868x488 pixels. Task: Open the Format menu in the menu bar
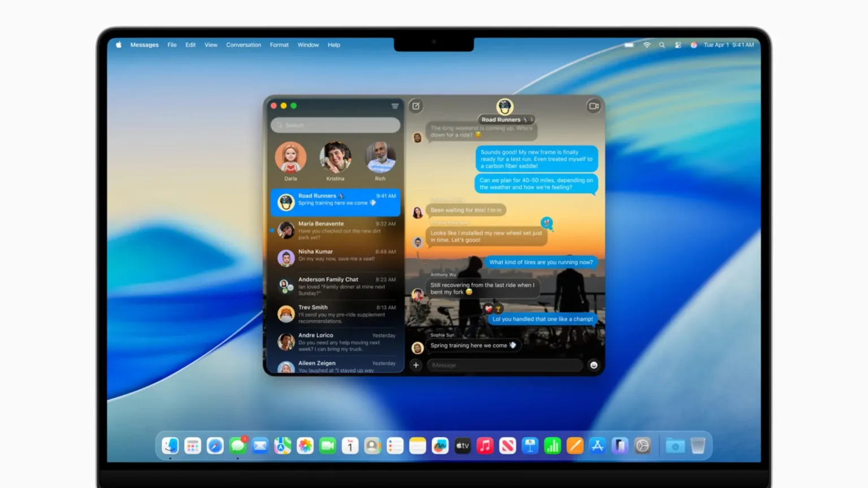click(279, 45)
